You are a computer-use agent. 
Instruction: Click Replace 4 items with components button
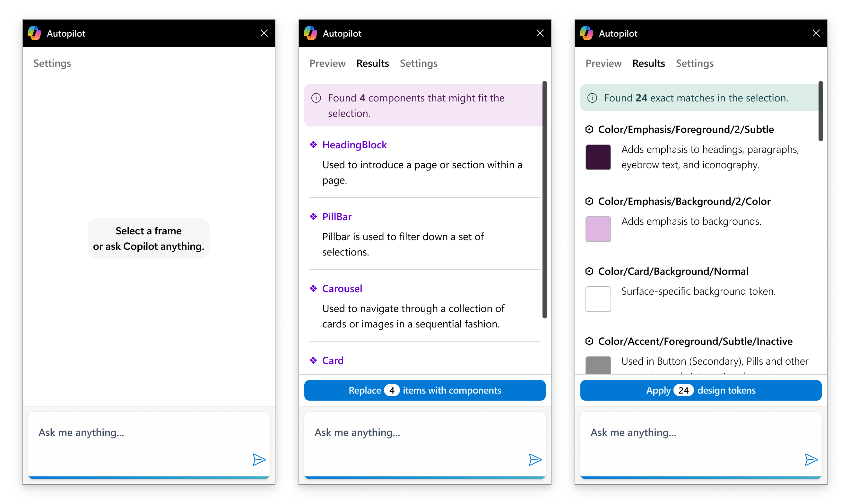coord(425,391)
